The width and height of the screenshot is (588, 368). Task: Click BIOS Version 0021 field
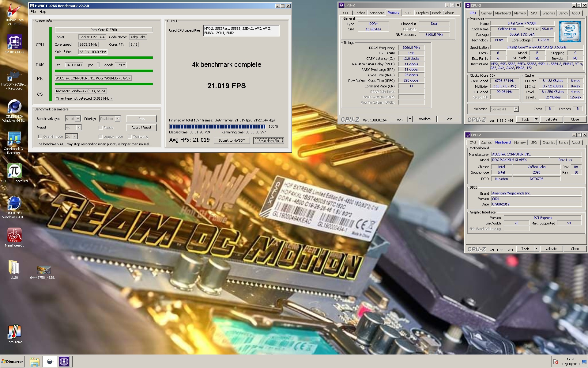536,199
